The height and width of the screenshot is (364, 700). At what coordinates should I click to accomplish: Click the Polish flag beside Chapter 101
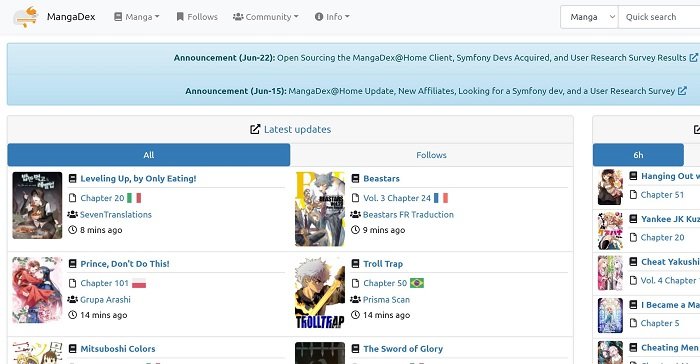[x=139, y=283]
